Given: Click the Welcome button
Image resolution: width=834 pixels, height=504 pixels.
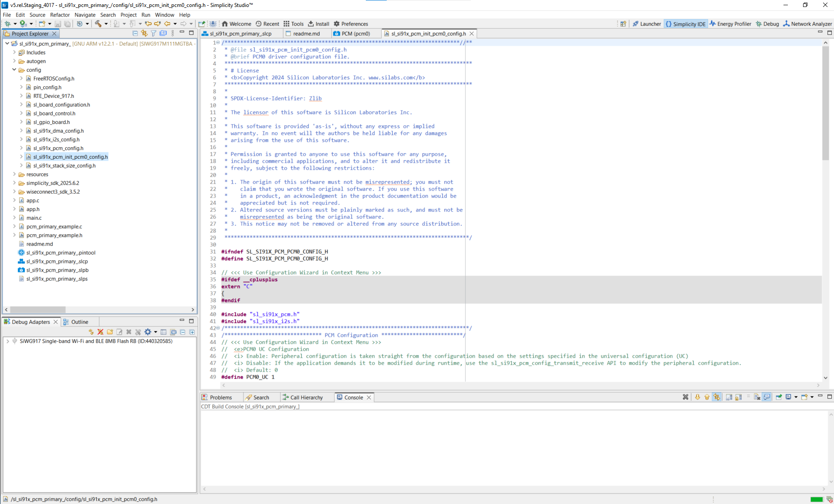Looking at the screenshot, I should [237, 24].
